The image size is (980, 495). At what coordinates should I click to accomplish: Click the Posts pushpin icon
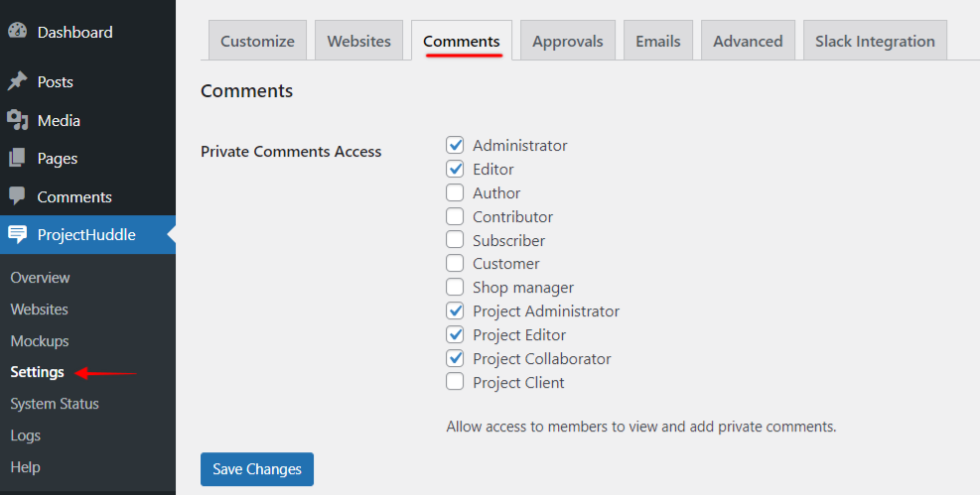[x=17, y=81]
